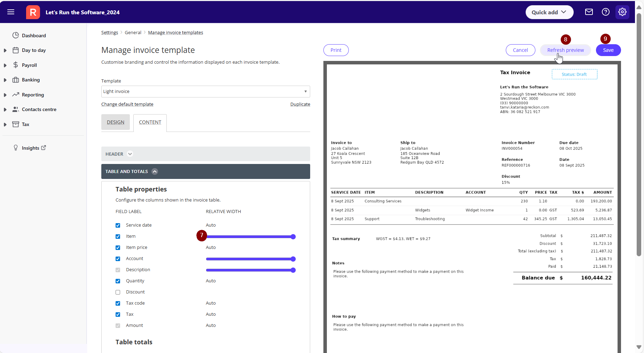Uncheck the Tax code checkbox
This screenshot has width=644, height=353.
[x=118, y=303]
